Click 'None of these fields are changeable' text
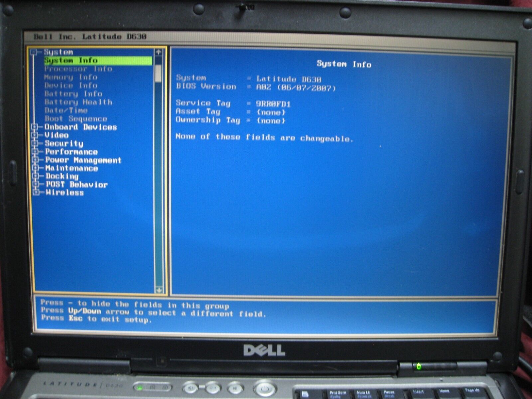This screenshot has height=399, width=532. (264, 137)
